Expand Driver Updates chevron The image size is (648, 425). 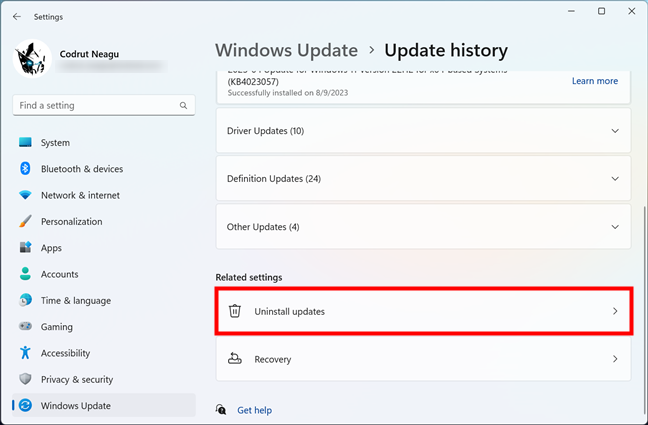coord(615,131)
